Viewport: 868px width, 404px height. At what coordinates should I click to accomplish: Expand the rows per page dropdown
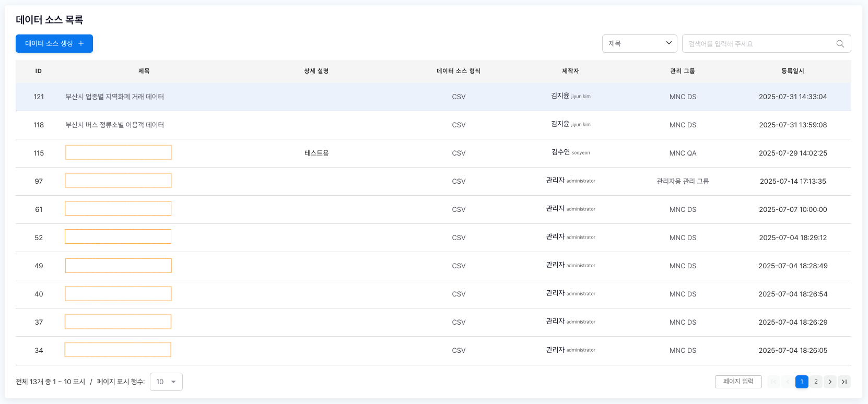(166, 382)
